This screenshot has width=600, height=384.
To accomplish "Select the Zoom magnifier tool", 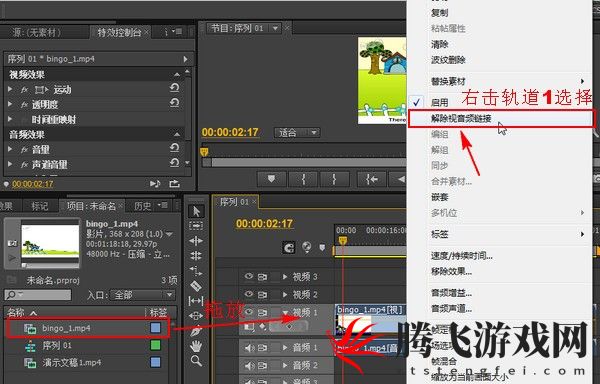I will pos(196,361).
